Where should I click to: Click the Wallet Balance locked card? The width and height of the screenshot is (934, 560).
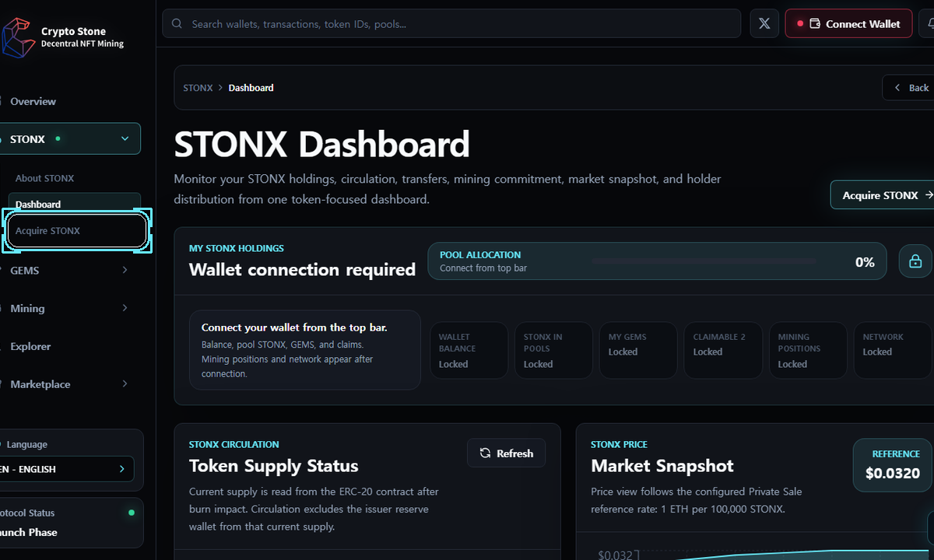click(469, 351)
